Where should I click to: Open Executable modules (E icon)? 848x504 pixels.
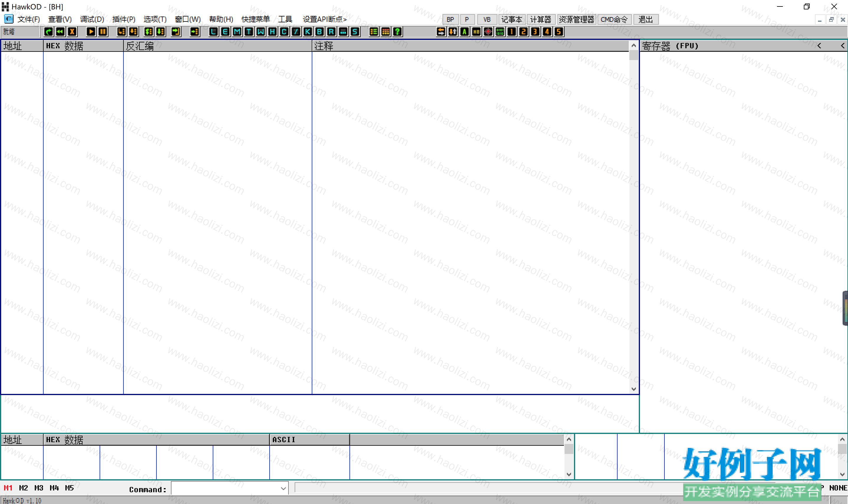pos(225,32)
